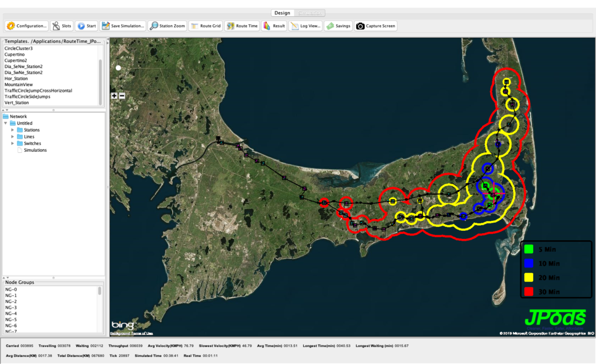Screen dimensions: 596x364
Task: Select the MountainView template
Action: [x=19, y=84]
